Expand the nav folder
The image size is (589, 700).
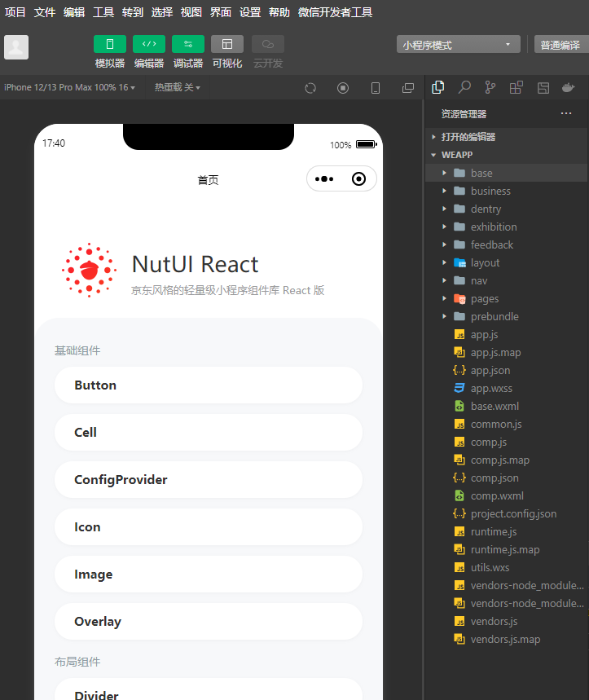click(507, 280)
